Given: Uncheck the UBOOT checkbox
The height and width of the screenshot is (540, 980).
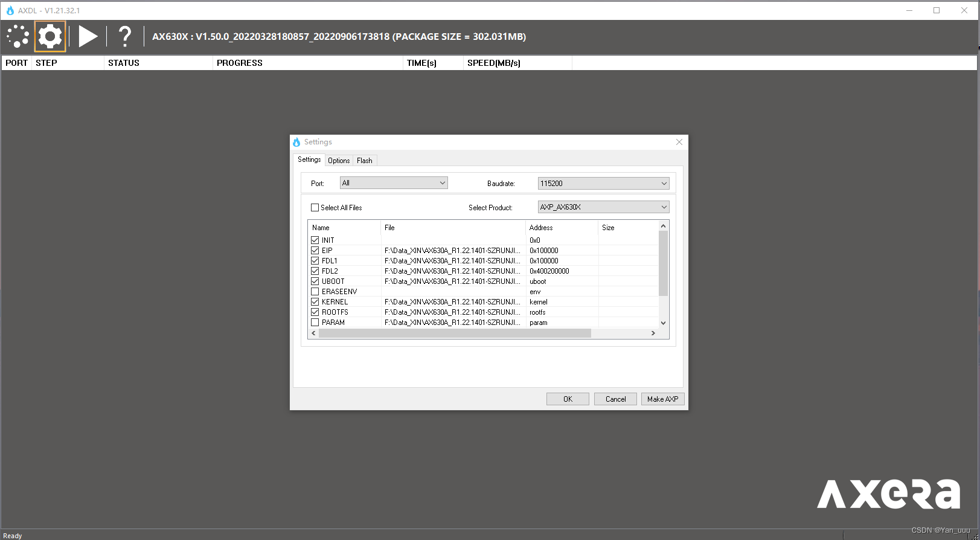Looking at the screenshot, I should 315,281.
